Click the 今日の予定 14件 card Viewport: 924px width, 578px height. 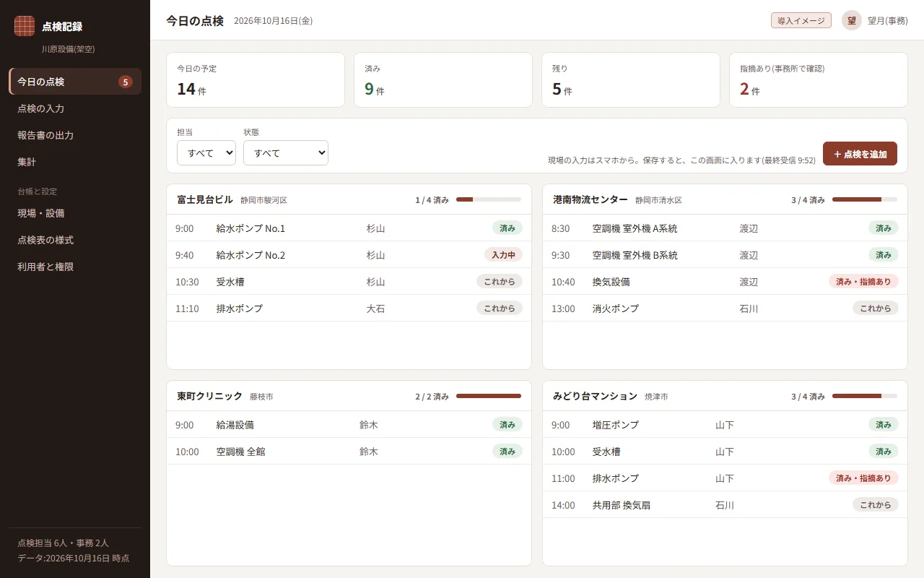[256, 80]
